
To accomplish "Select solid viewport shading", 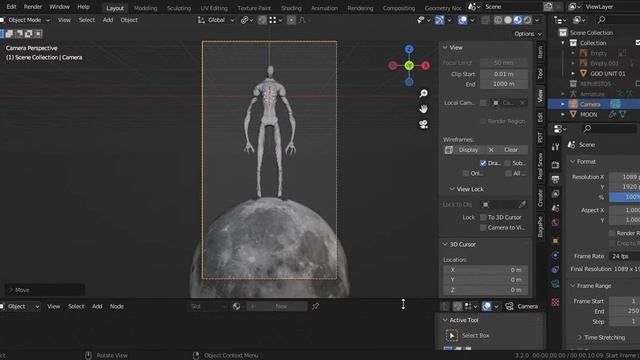I will [x=508, y=20].
